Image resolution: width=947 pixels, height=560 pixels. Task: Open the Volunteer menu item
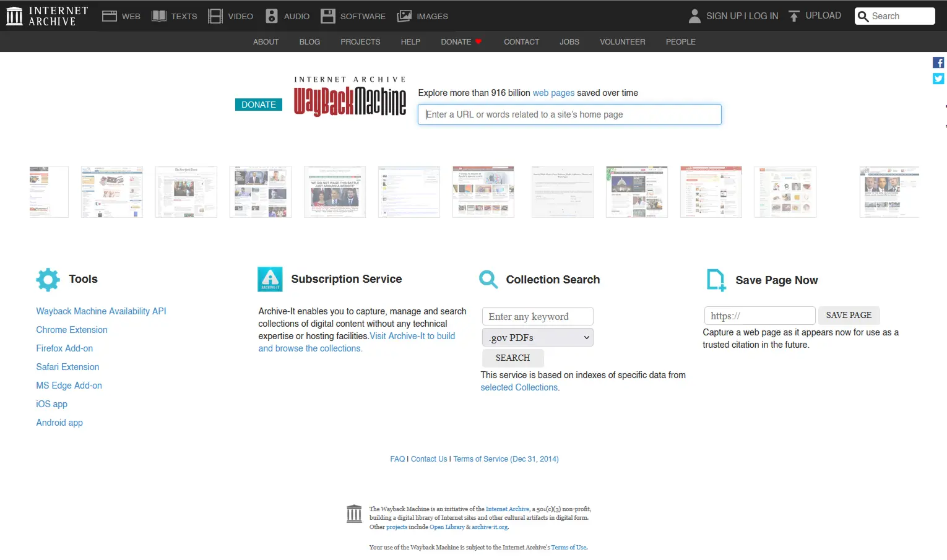coord(622,42)
